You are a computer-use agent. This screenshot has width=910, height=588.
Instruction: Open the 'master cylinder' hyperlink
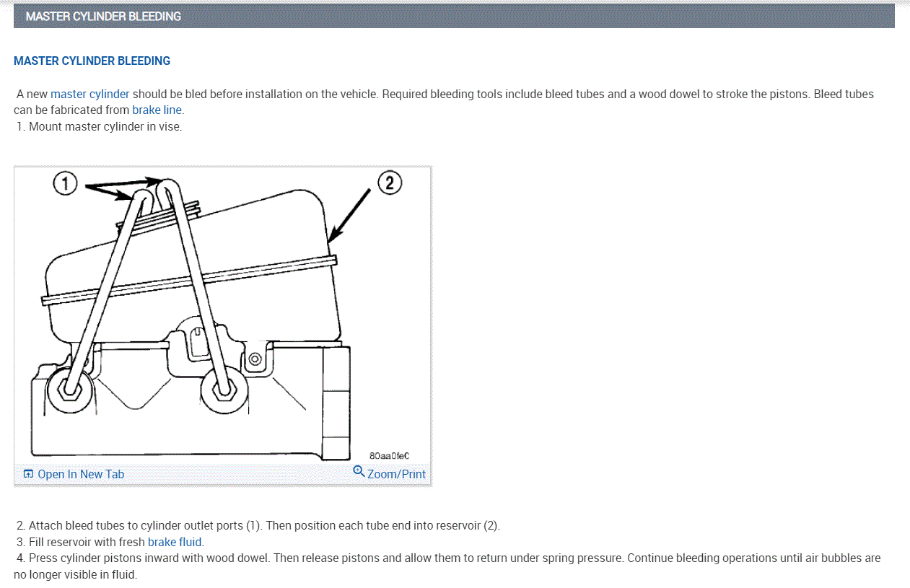[x=90, y=94]
